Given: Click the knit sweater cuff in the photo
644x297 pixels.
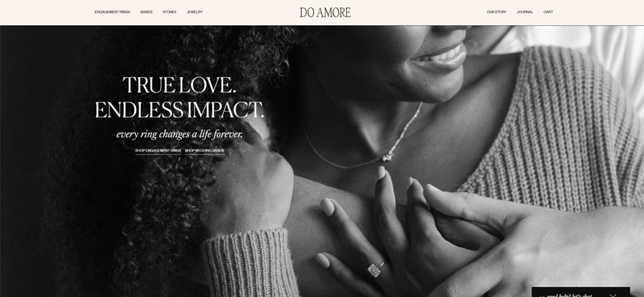Looking at the screenshot, I should (x=251, y=263).
